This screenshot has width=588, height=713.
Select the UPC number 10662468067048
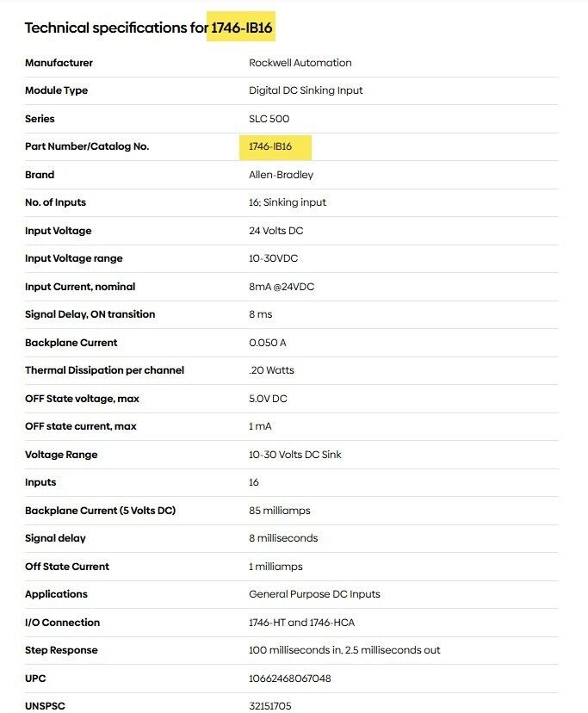tap(289, 679)
